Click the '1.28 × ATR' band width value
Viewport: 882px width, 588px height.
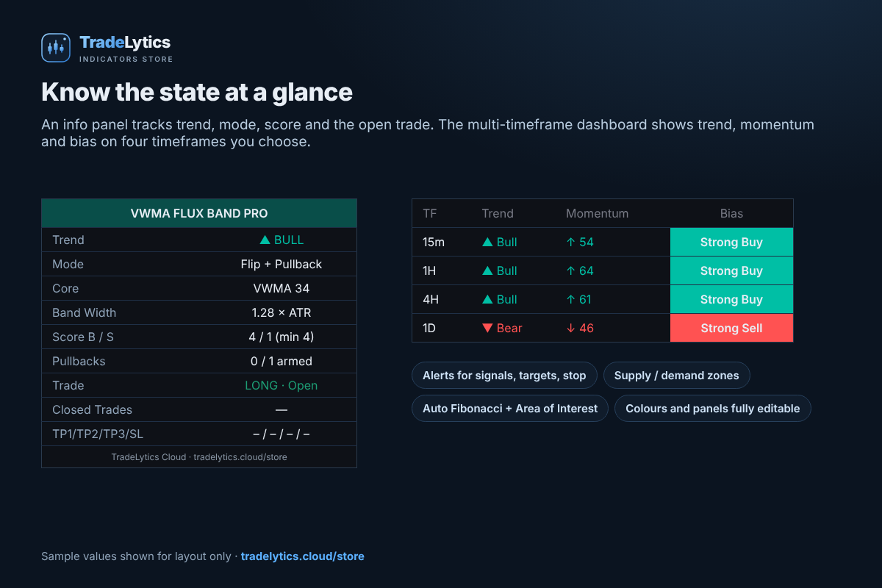[282, 312]
